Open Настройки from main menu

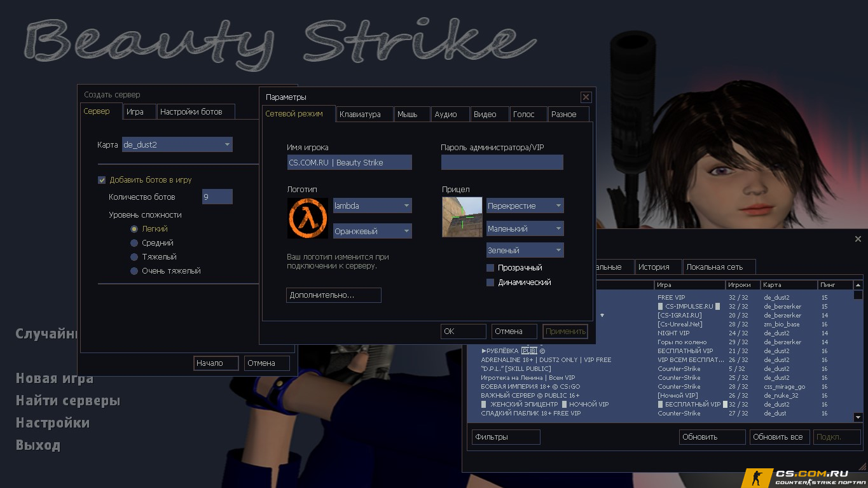[x=52, y=423]
